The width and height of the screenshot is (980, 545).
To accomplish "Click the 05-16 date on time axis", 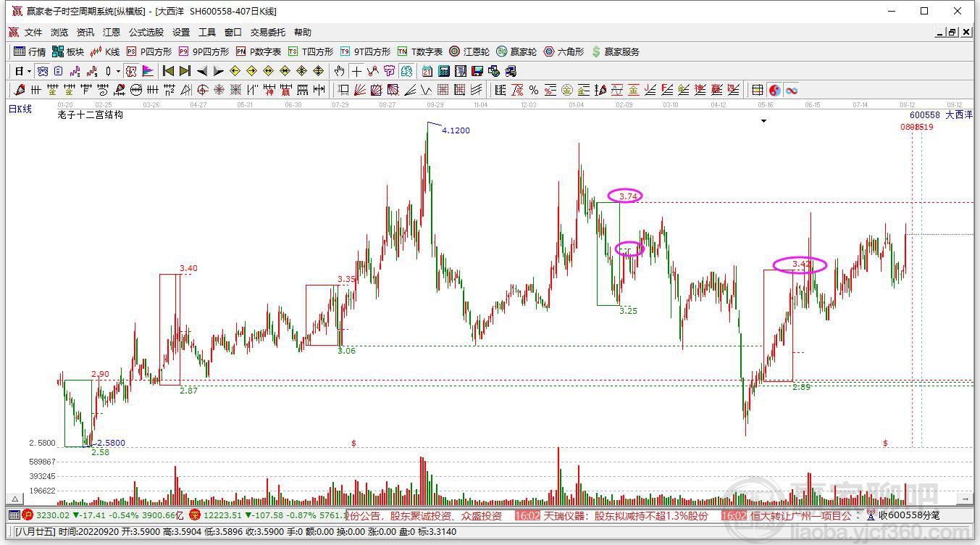I will 766,104.
